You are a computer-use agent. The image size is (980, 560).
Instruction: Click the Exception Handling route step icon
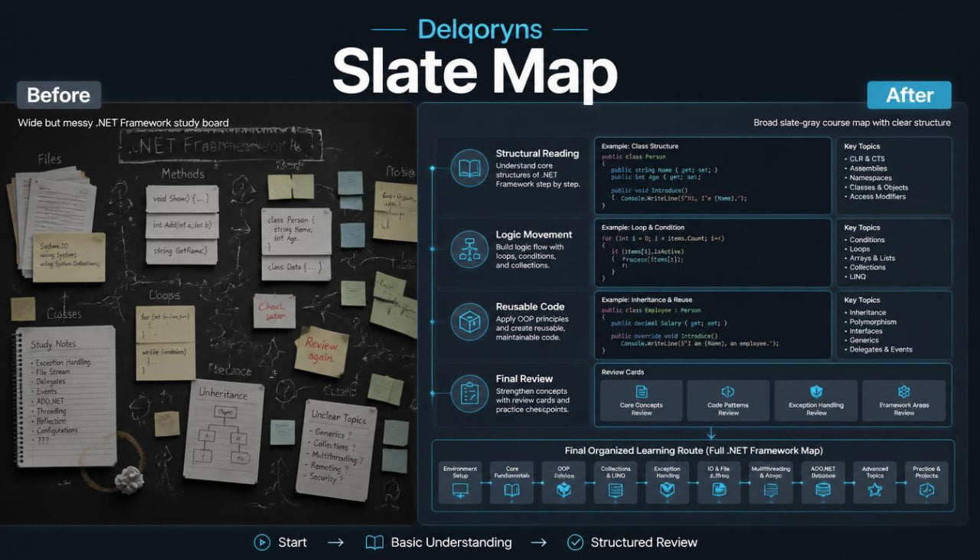pyautogui.click(x=667, y=491)
